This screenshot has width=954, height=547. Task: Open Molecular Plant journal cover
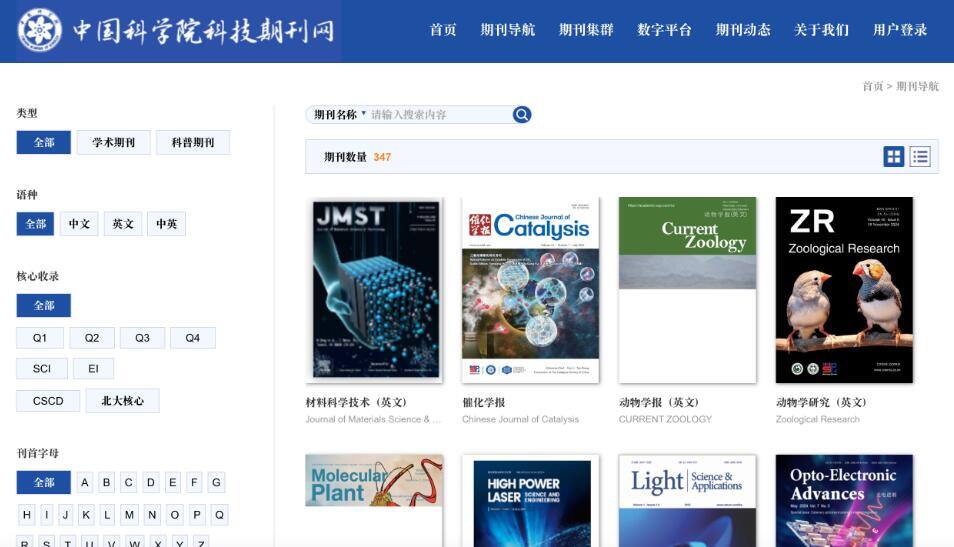pyautogui.click(x=375, y=500)
